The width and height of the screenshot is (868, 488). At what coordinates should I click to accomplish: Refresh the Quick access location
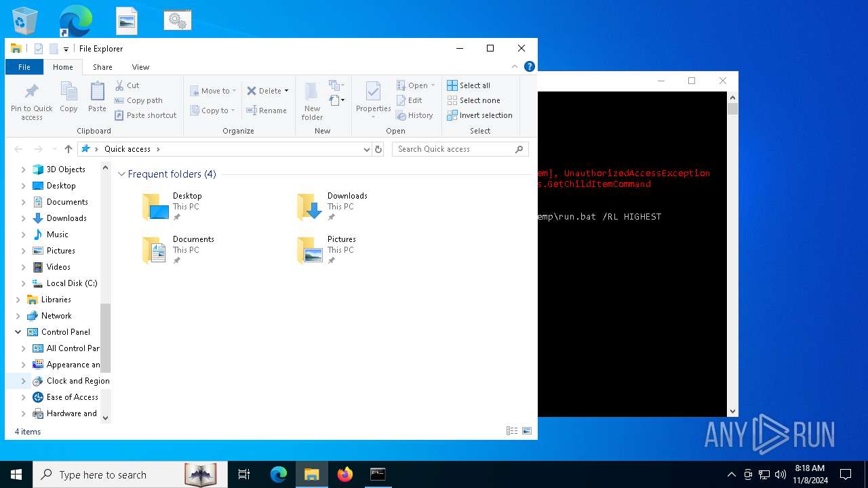click(378, 149)
